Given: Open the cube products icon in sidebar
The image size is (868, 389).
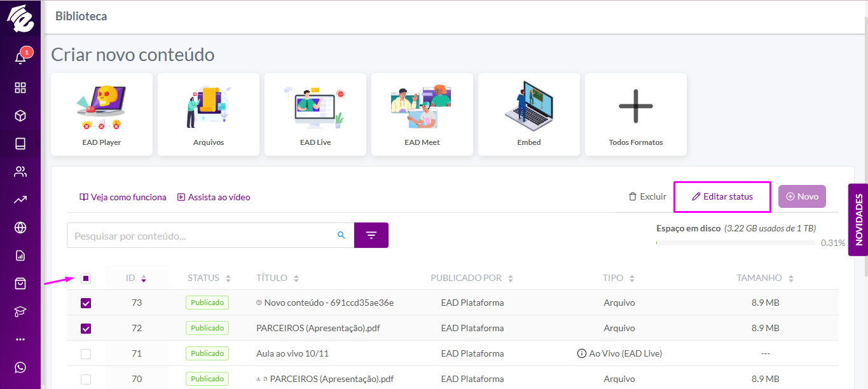Looking at the screenshot, I should pyautogui.click(x=20, y=116).
